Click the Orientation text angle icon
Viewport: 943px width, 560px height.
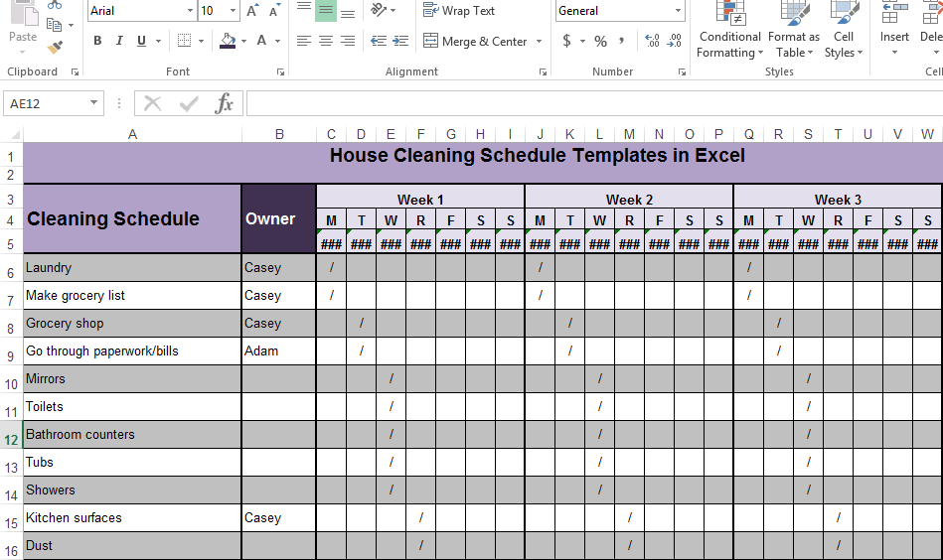(379, 11)
